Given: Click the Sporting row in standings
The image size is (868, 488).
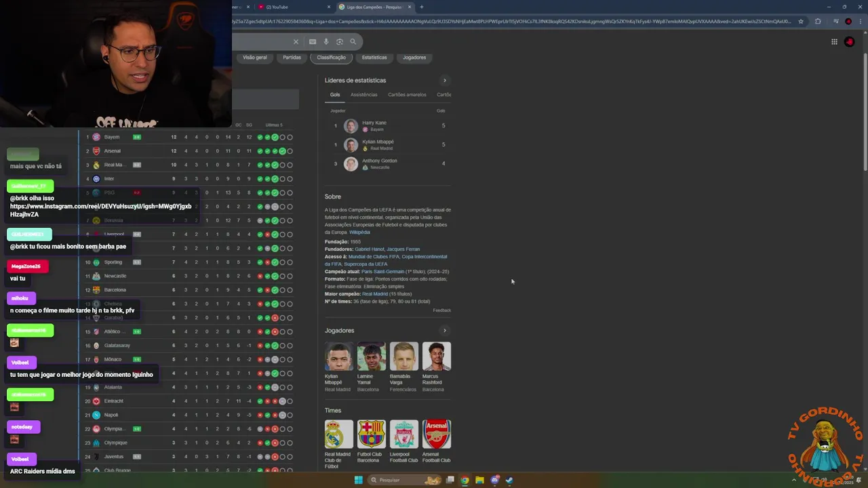Looking at the screenshot, I should click(189, 262).
